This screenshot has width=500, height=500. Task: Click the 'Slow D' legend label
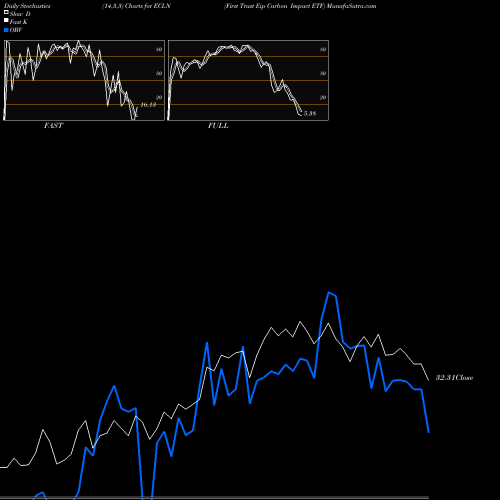[x=20, y=14]
